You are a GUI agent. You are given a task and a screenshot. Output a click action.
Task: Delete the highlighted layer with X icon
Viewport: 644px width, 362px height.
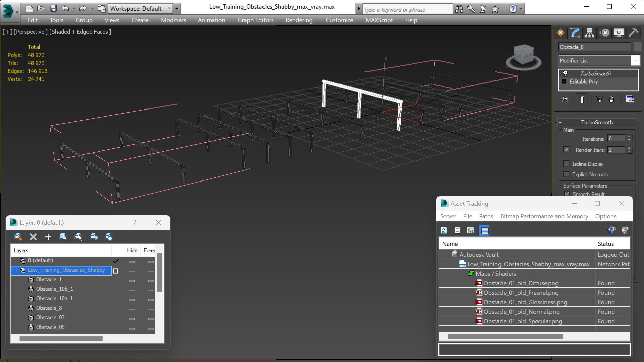tap(33, 237)
